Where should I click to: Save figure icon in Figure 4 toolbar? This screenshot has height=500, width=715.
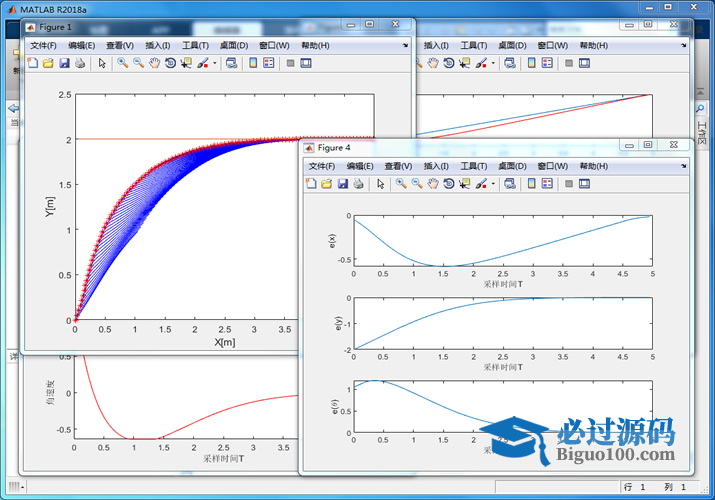coord(343,184)
